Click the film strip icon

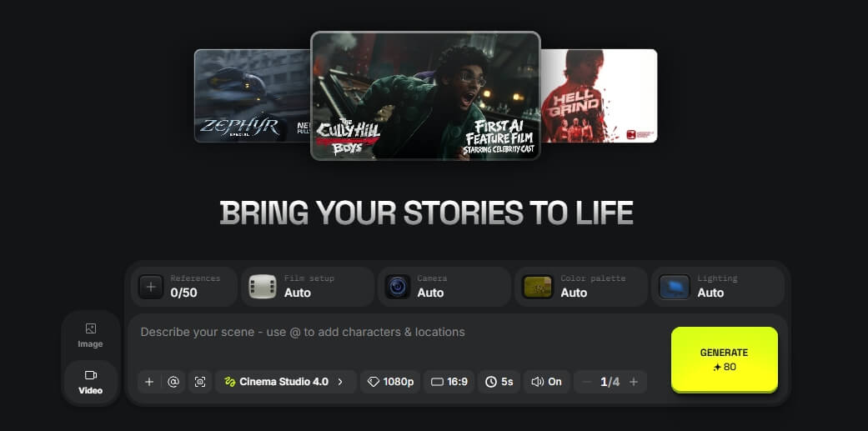pos(263,287)
